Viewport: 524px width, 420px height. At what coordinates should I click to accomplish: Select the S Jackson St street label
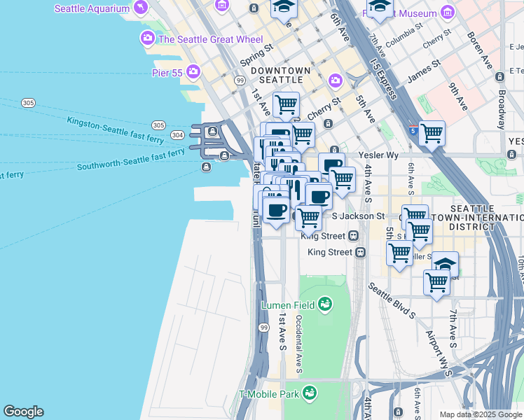358,217
